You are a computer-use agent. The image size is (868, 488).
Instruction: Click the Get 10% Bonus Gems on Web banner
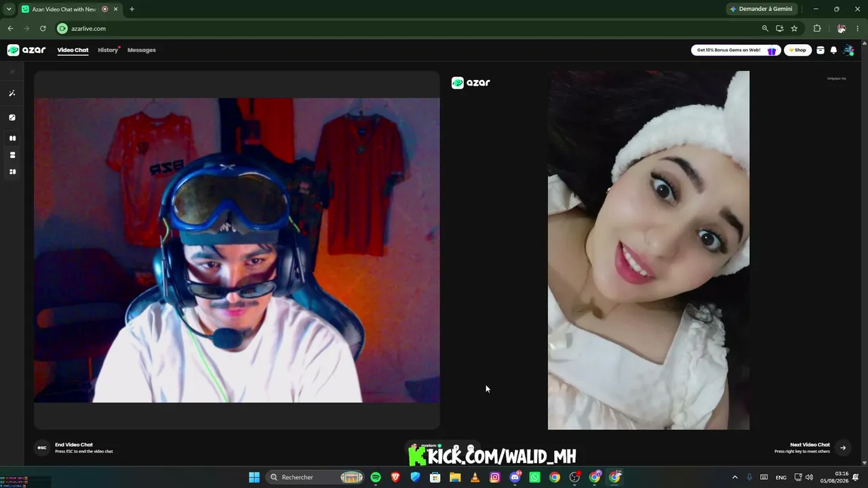coord(736,50)
